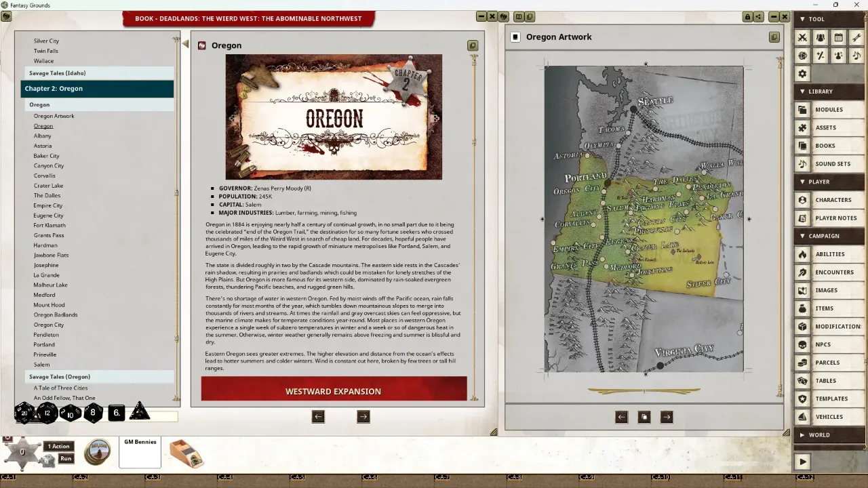Click the Oregon Artwork image type icon
Viewport: 868px width, 488px height.
click(x=515, y=37)
